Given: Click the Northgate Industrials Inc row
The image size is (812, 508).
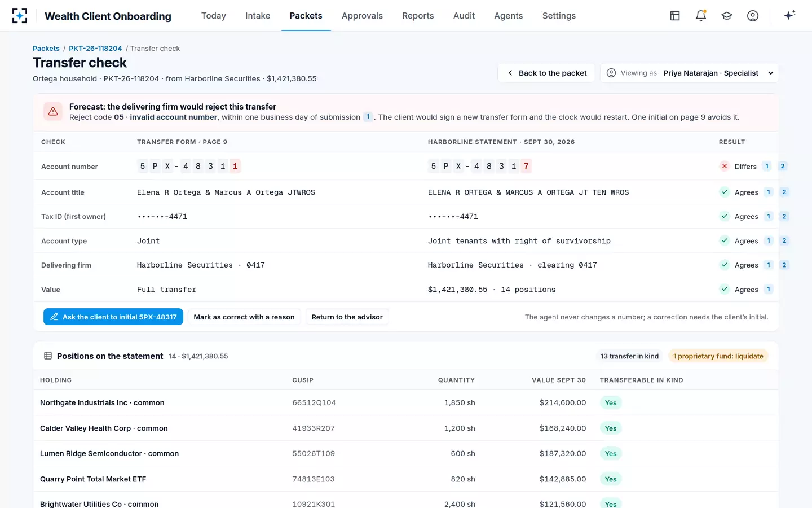Looking at the screenshot, I should click(x=406, y=402).
